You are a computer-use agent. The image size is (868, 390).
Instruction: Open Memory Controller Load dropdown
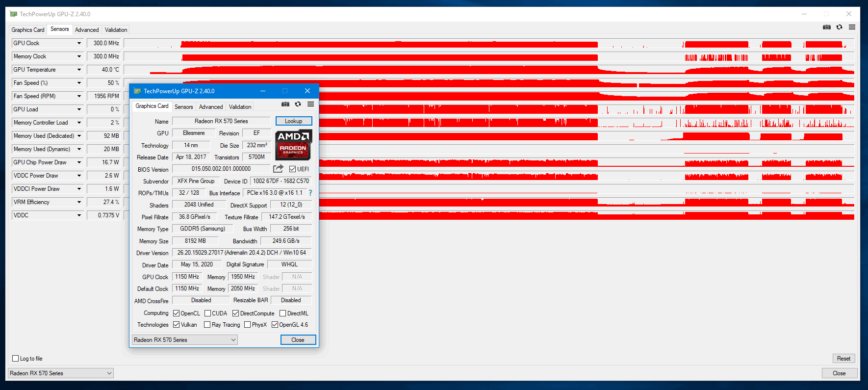point(79,123)
